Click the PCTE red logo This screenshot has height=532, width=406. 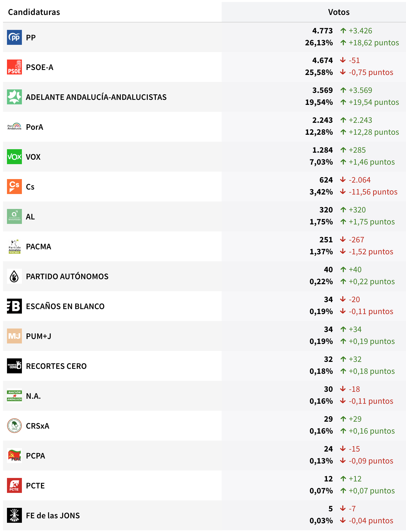tap(14, 486)
